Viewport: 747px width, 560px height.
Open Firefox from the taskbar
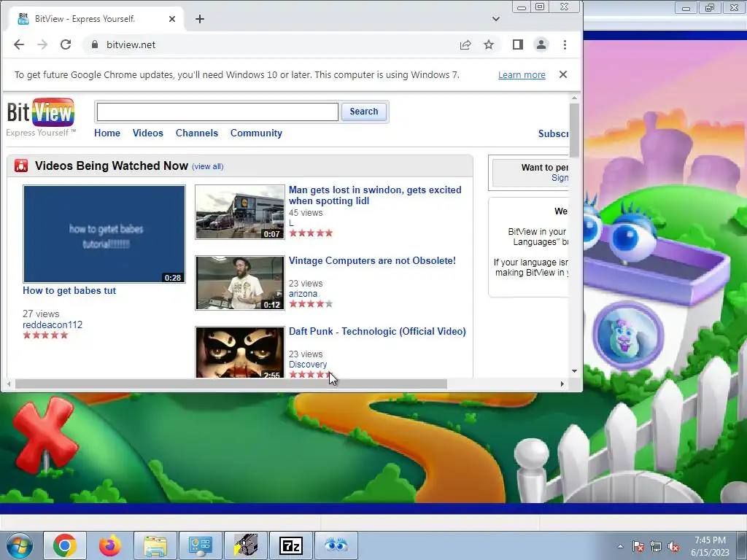click(x=109, y=545)
